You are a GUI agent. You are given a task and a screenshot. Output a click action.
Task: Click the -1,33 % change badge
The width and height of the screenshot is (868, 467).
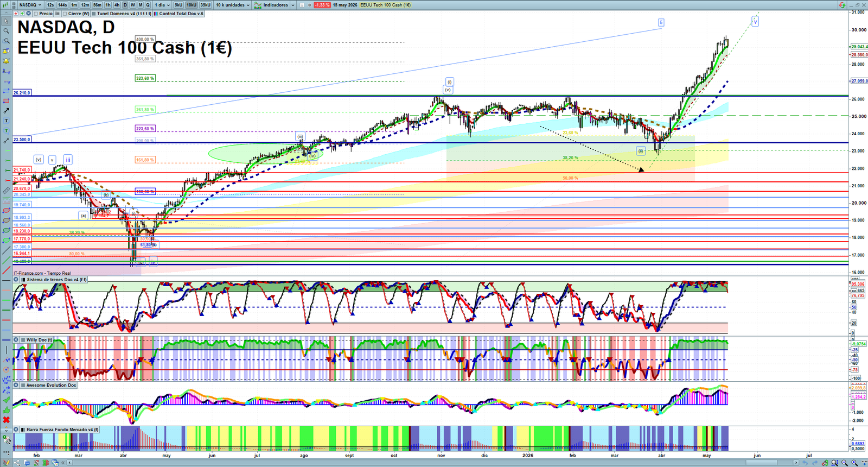click(322, 5)
